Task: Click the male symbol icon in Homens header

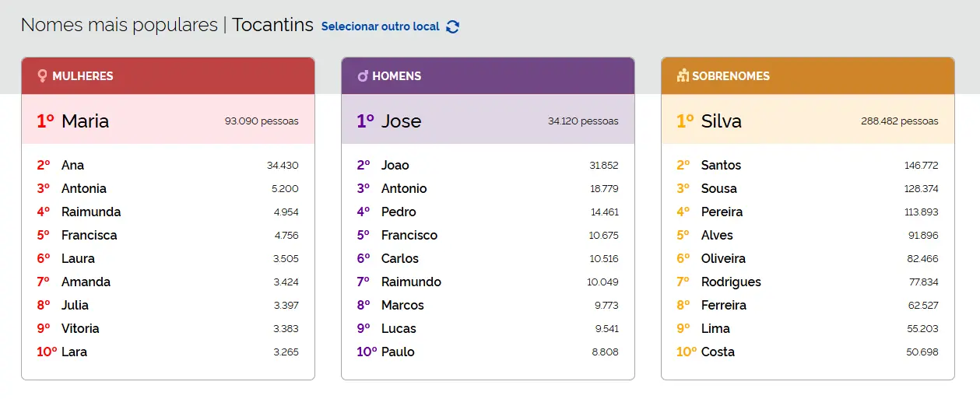Action: click(x=363, y=76)
